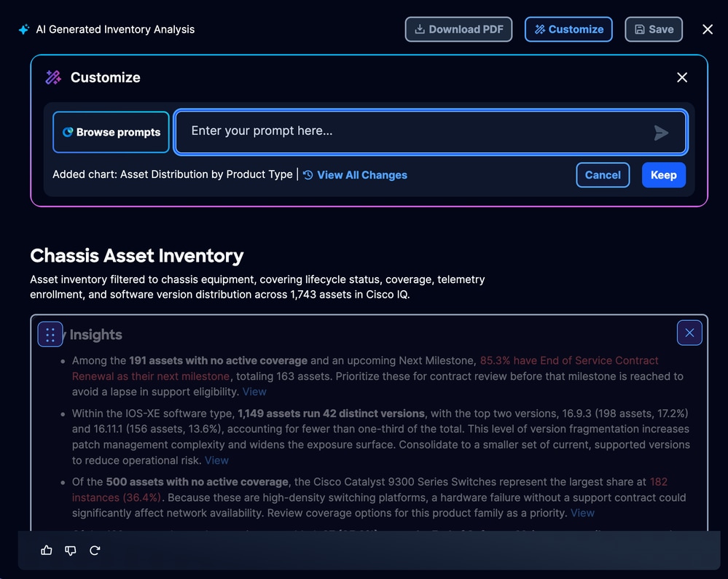Click the 'Added chart: Asset Distribution by Product Type' text

(x=172, y=175)
